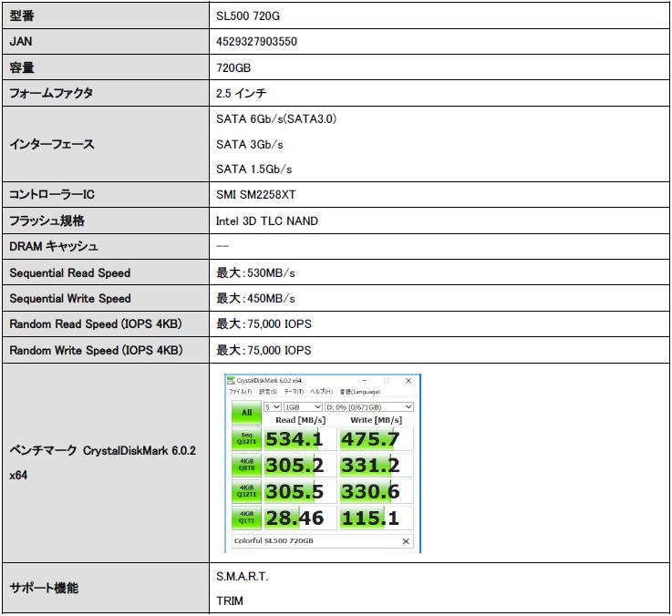Viewport: 672px width, 616px height.
Task: Click the 型番 row label
Action: coord(22,15)
